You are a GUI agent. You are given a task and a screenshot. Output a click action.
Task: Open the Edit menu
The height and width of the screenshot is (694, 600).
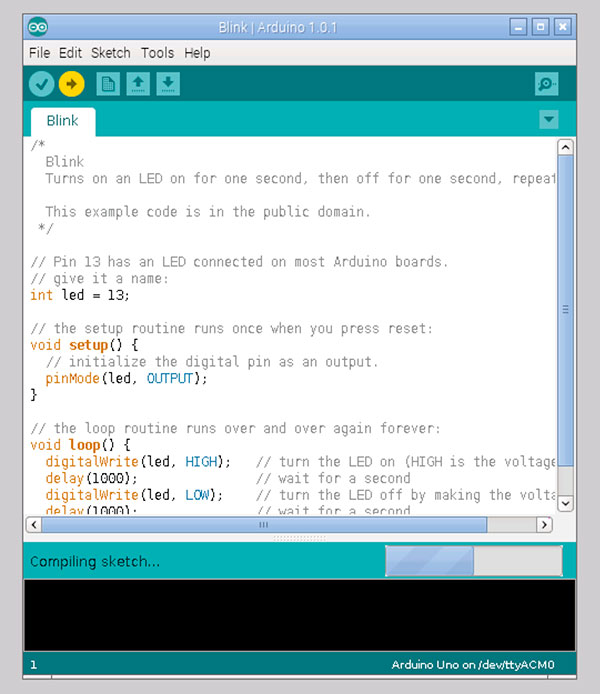click(x=70, y=53)
